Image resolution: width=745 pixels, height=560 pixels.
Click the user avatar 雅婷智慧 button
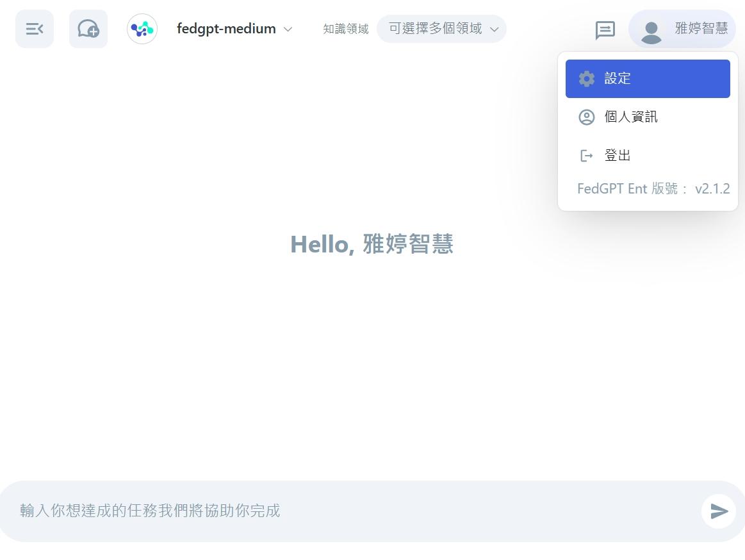pyautogui.click(x=682, y=29)
